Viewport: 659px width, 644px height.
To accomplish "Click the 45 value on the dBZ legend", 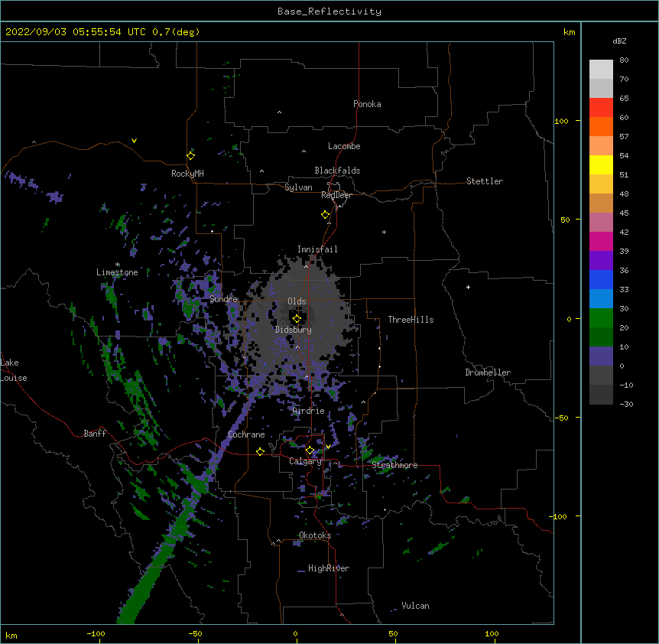I will pos(624,213).
